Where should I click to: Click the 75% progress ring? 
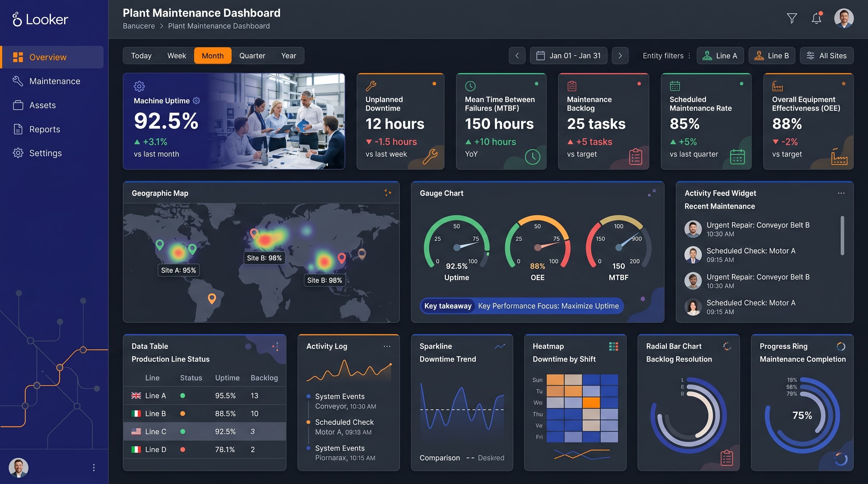coord(802,415)
